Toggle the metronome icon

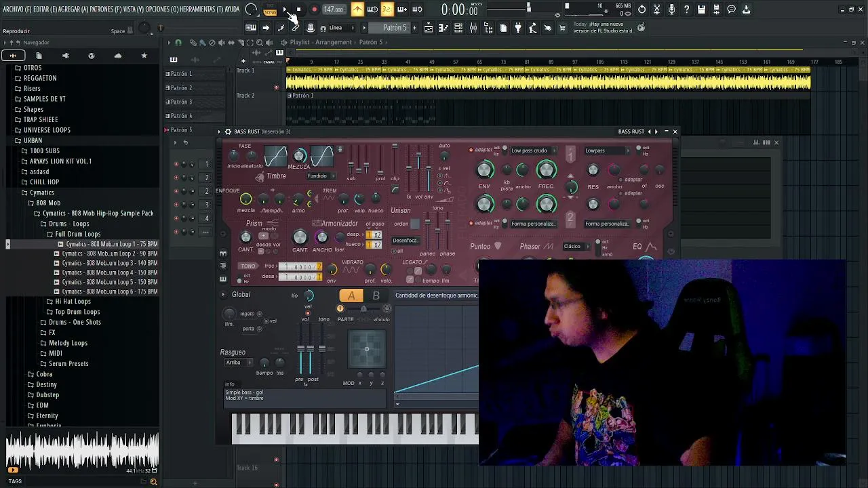357,9
